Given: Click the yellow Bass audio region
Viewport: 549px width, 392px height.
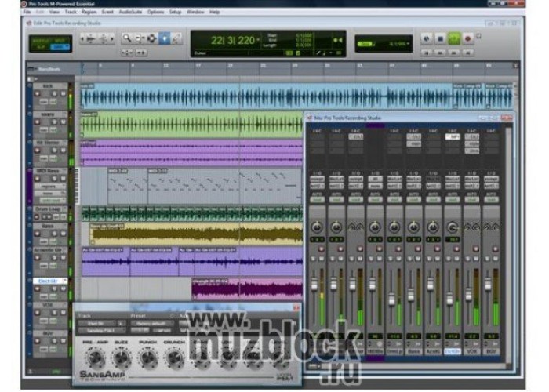Looking at the screenshot, I should point(196,234).
